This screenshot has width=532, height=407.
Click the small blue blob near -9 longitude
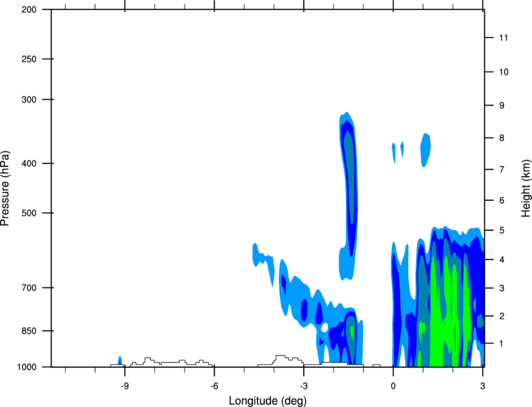[120, 360]
